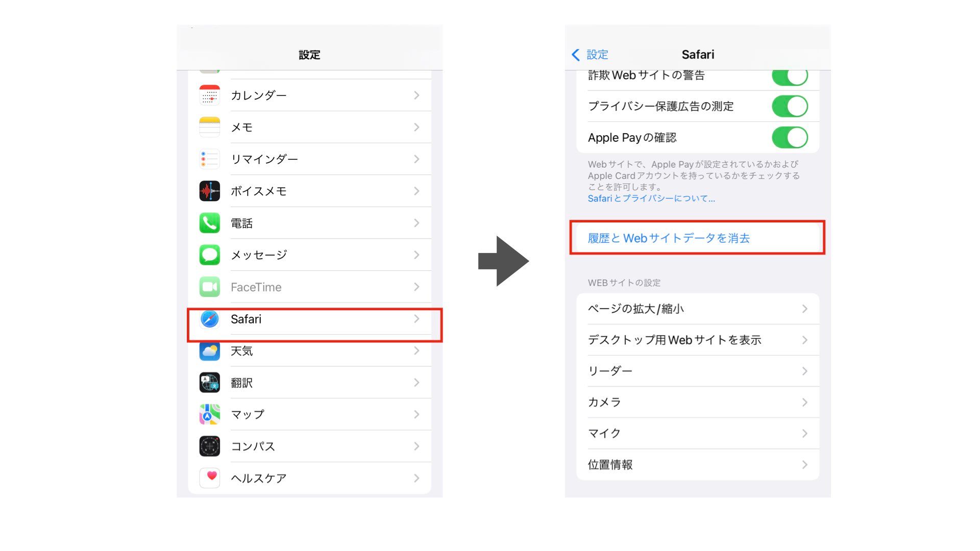Open the カメラ settings row
This screenshot has height=551, width=980.
click(x=697, y=402)
